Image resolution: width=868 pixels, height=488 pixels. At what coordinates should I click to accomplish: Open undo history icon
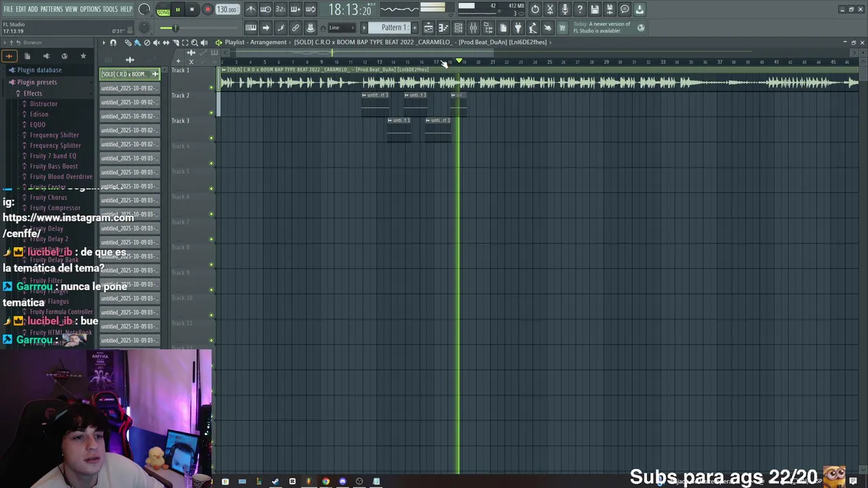tap(535, 9)
